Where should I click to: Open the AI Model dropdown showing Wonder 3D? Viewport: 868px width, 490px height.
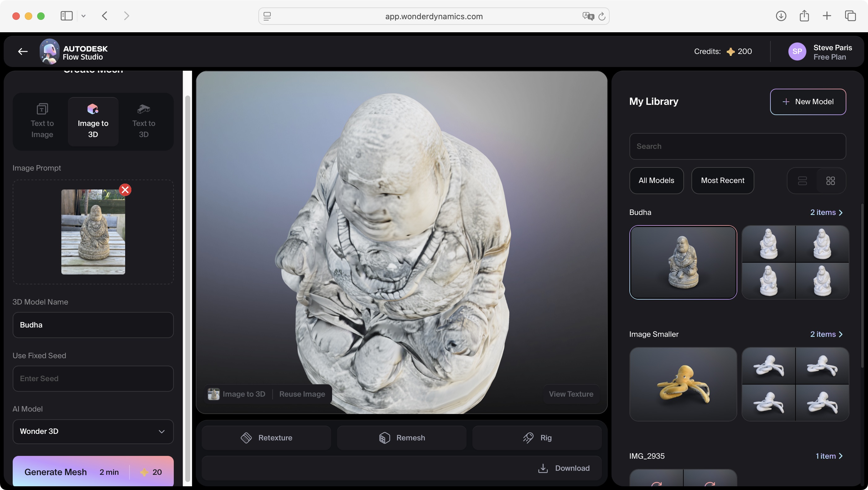tap(93, 432)
